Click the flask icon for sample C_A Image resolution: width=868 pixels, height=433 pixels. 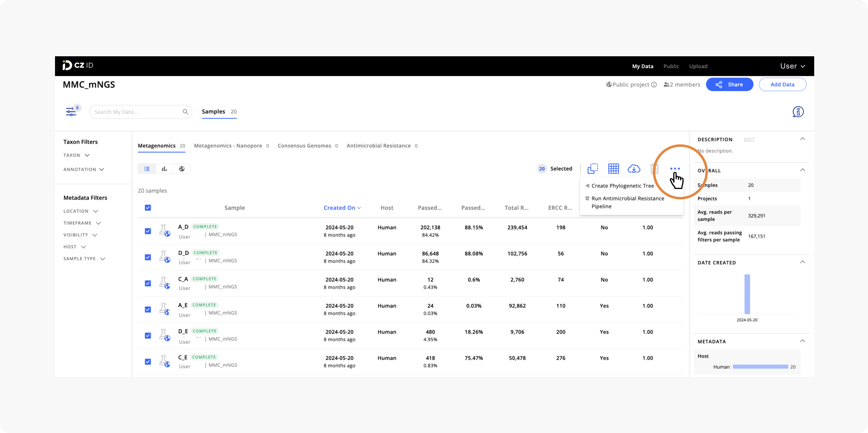pos(164,283)
